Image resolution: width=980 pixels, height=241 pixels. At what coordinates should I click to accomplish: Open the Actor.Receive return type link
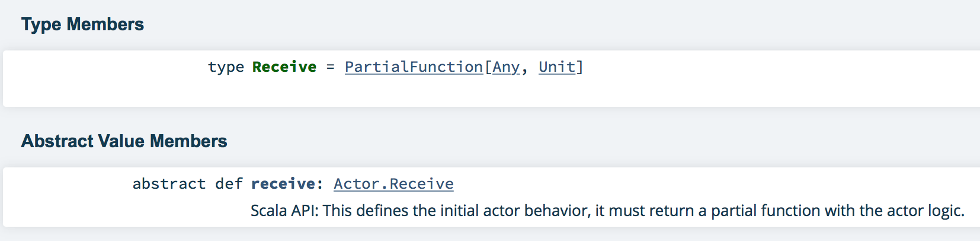pyautogui.click(x=393, y=184)
